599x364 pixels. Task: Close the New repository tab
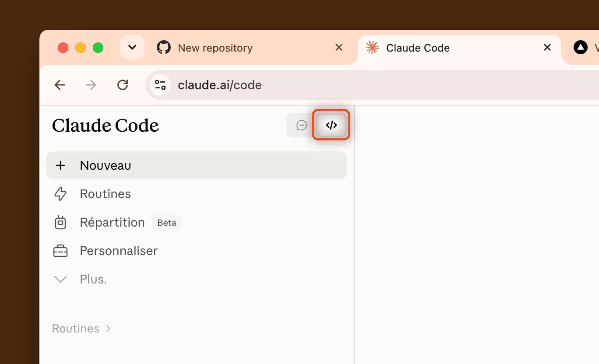pyautogui.click(x=339, y=47)
